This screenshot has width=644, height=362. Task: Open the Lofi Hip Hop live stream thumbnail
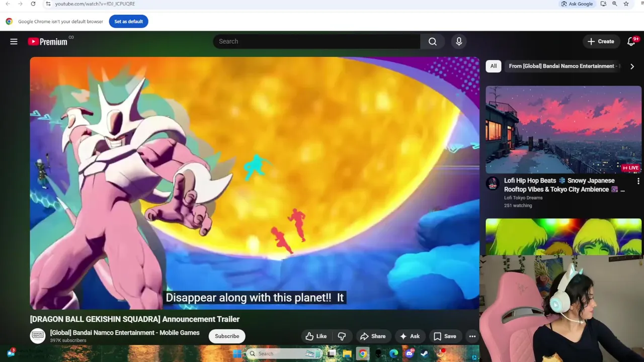[x=563, y=130]
